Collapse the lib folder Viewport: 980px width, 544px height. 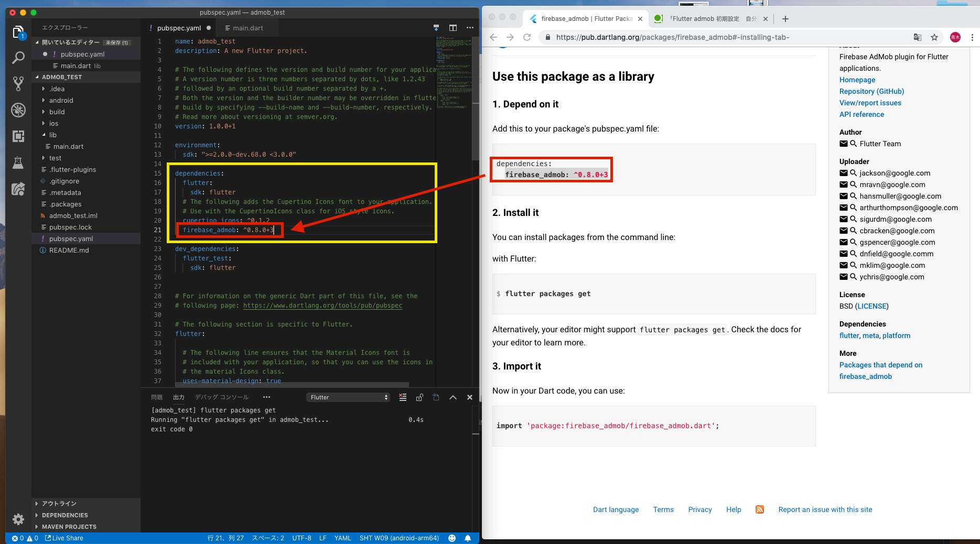[86, 135]
